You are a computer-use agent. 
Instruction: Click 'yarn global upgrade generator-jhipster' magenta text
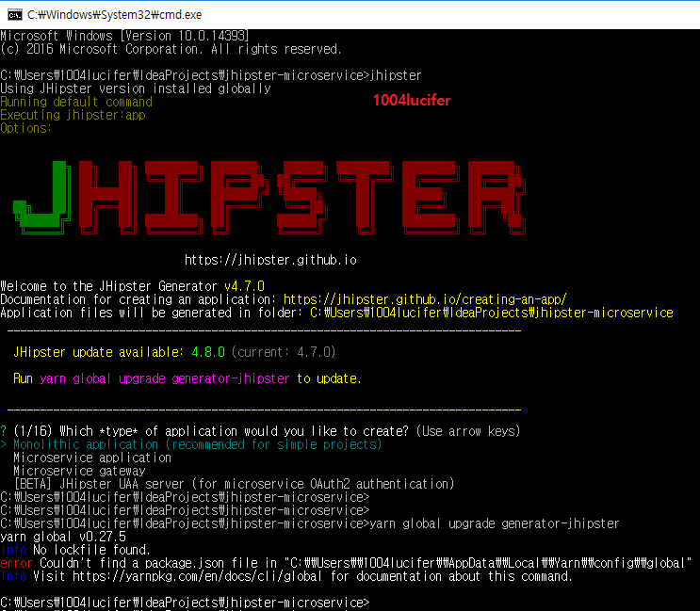165,378
